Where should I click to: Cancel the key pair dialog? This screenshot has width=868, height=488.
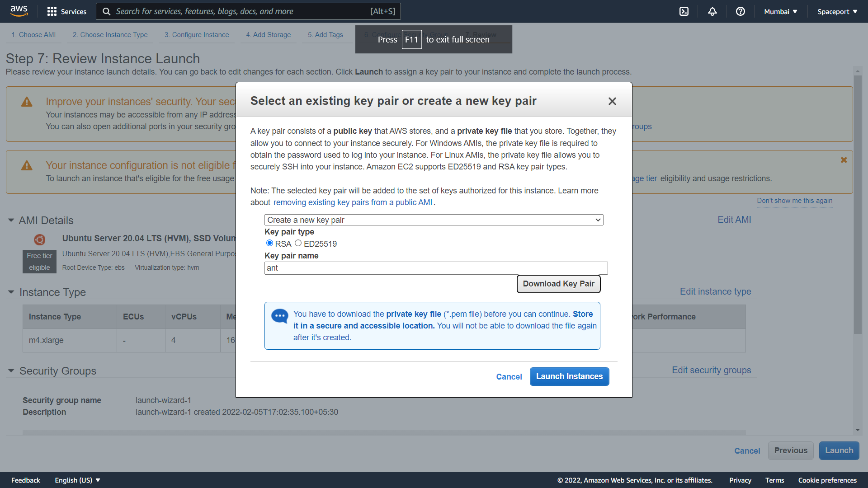[x=509, y=377]
